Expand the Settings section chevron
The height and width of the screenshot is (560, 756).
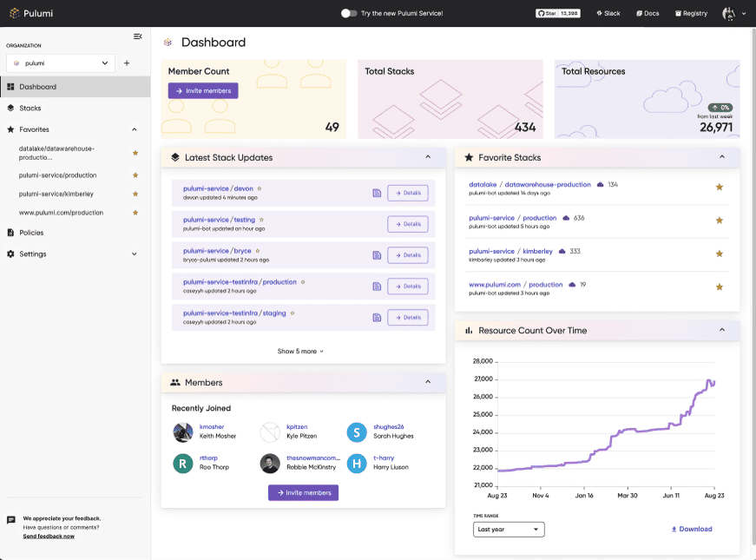click(134, 254)
